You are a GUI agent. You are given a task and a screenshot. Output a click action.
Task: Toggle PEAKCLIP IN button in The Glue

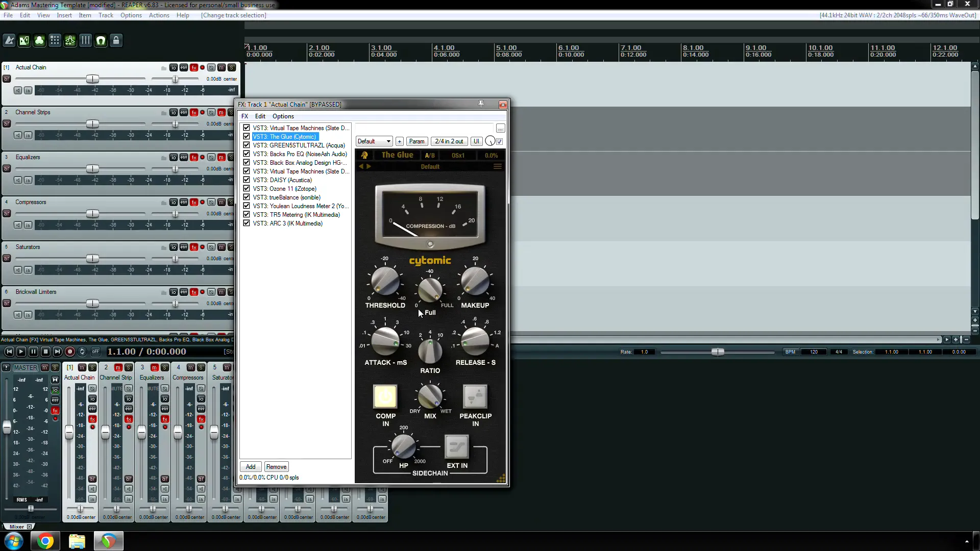point(475,397)
